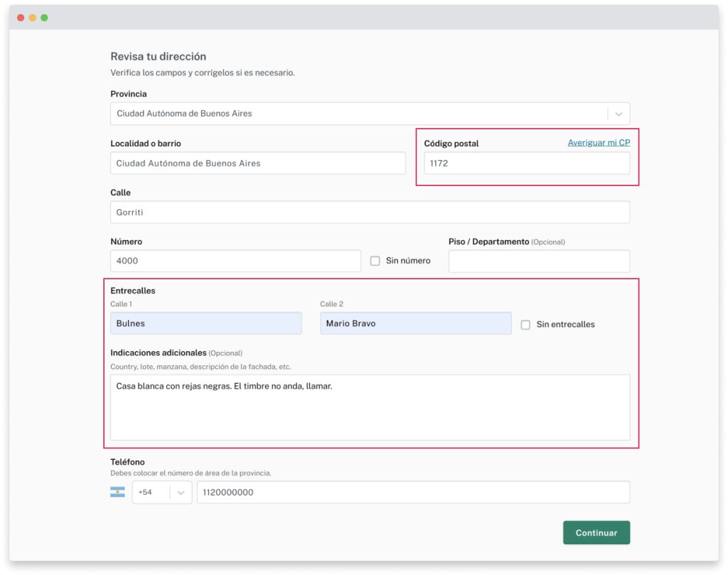Click the Argentina flag icon

[x=119, y=492]
